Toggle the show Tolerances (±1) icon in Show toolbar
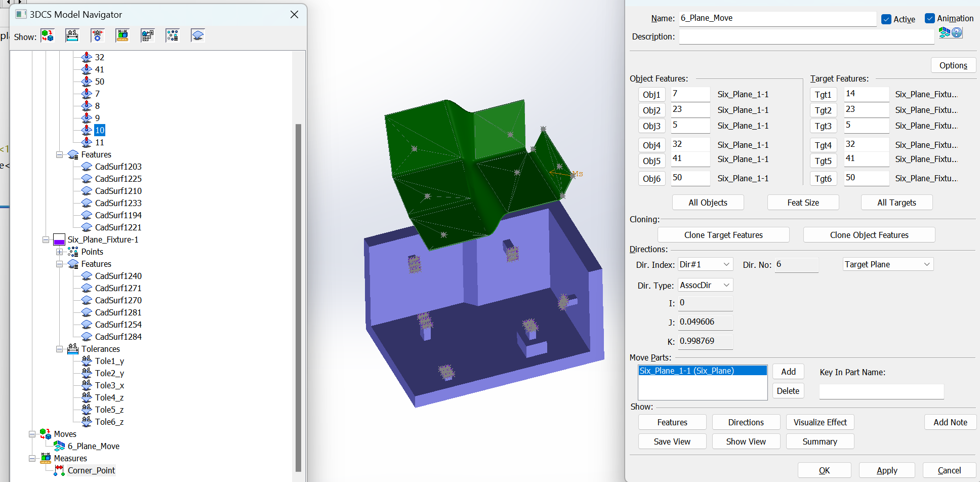The width and height of the screenshot is (980, 482). point(72,35)
